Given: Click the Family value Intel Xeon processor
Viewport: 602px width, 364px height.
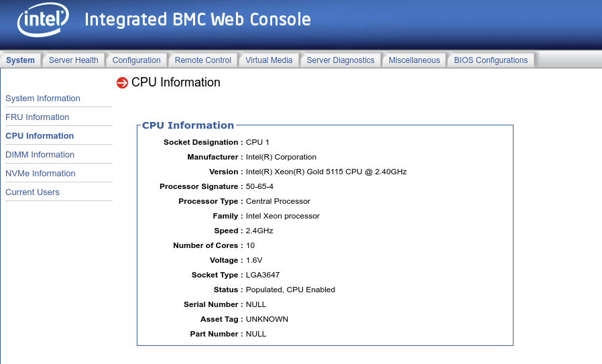Looking at the screenshot, I should tap(283, 216).
